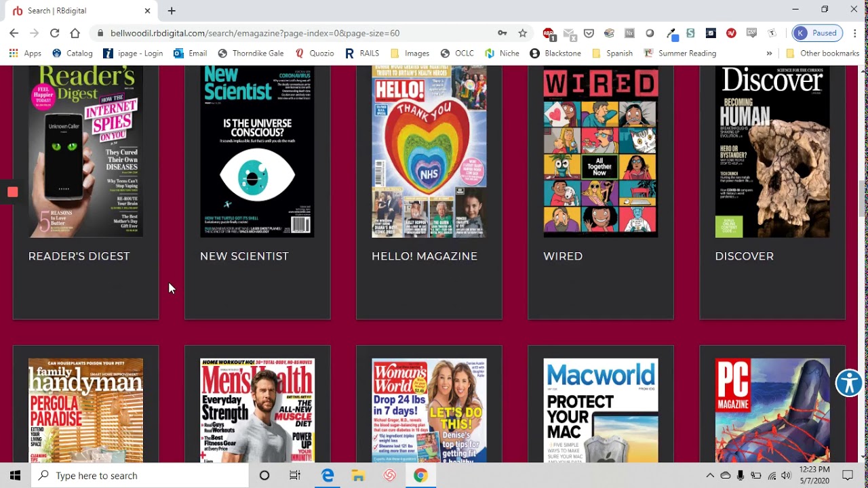Open the Hello! Magazine cover
Viewport: 868px width, 488px height.
pyautogui.click(x=429, y=151)
